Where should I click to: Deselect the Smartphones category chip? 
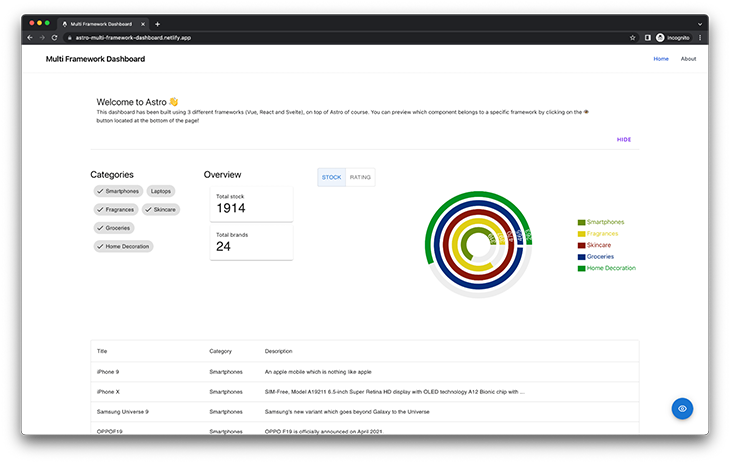click(x=118, y=190)
